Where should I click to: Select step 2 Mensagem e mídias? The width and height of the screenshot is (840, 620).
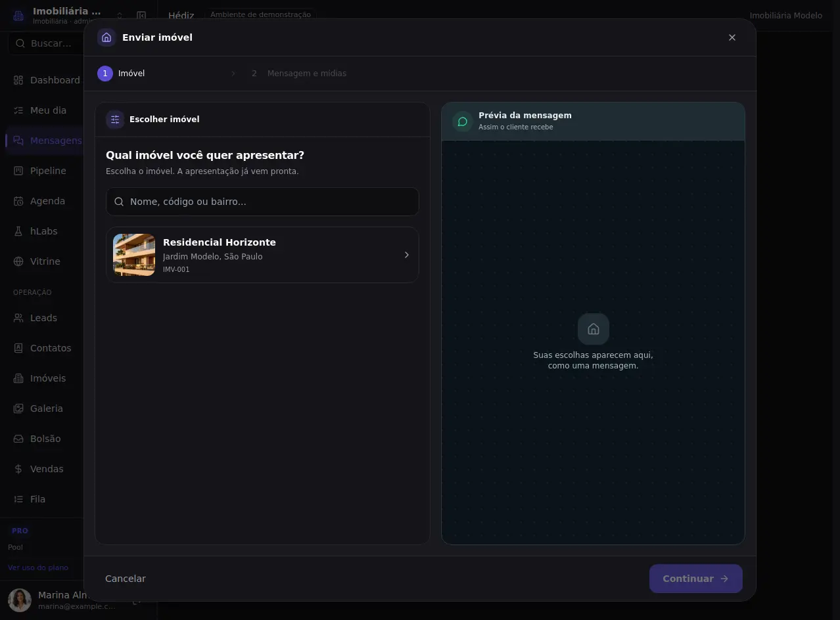299,74
